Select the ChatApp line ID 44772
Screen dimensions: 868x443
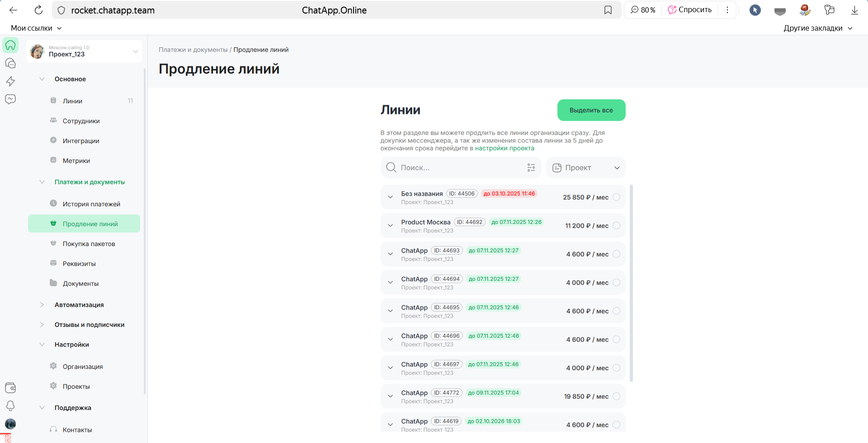pos(616,396)
